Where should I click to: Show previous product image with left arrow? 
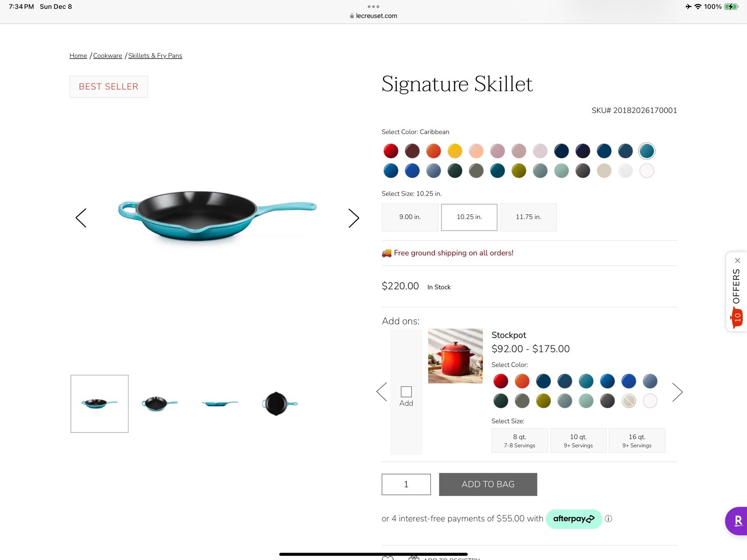click(x=81, y=218)
